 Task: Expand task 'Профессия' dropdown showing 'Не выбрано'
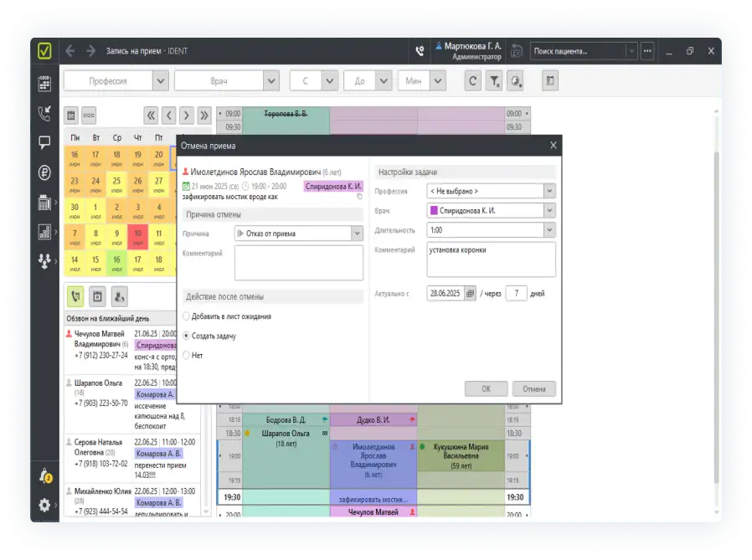(x=549, y=191)
